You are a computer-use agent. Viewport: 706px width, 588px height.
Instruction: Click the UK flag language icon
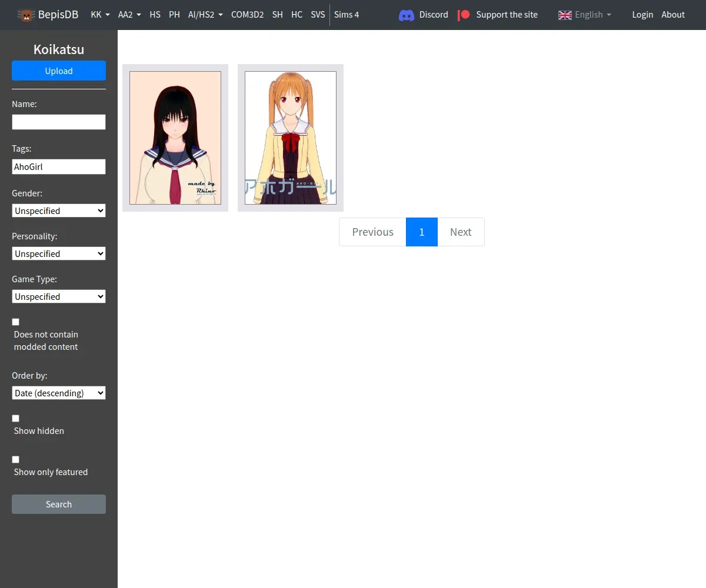pos(565,15)
